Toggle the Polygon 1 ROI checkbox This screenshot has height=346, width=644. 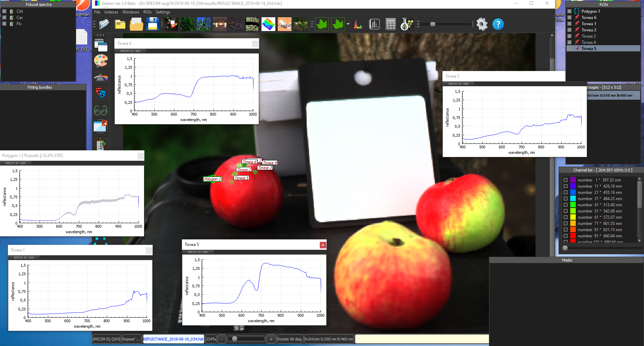pyautogui.click(x=569, y=11)
